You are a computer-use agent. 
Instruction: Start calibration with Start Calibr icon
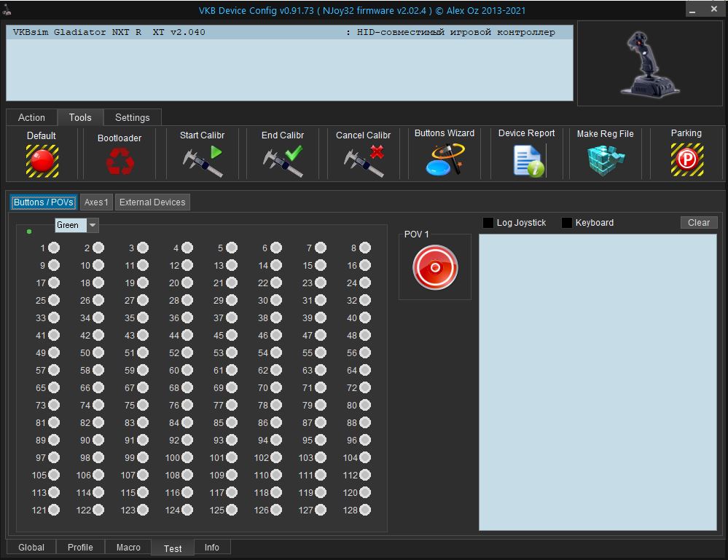tap(203, 161)
